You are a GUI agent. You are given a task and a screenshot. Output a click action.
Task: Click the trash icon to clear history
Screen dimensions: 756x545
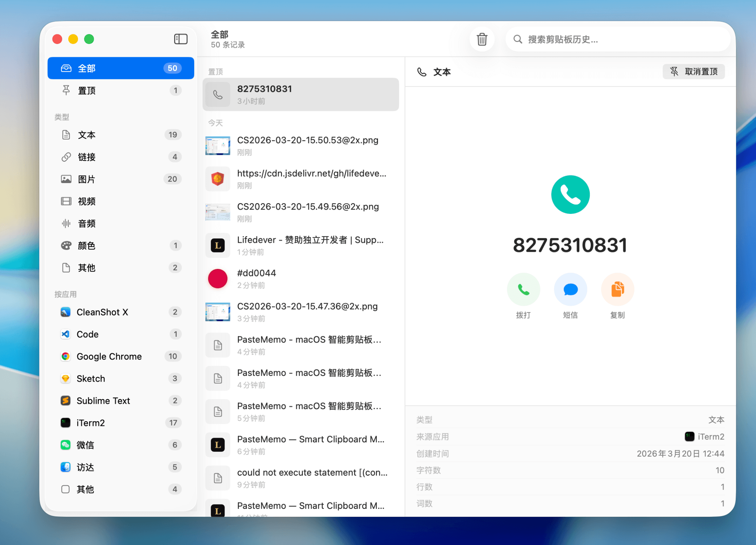[x=482, y=39]
